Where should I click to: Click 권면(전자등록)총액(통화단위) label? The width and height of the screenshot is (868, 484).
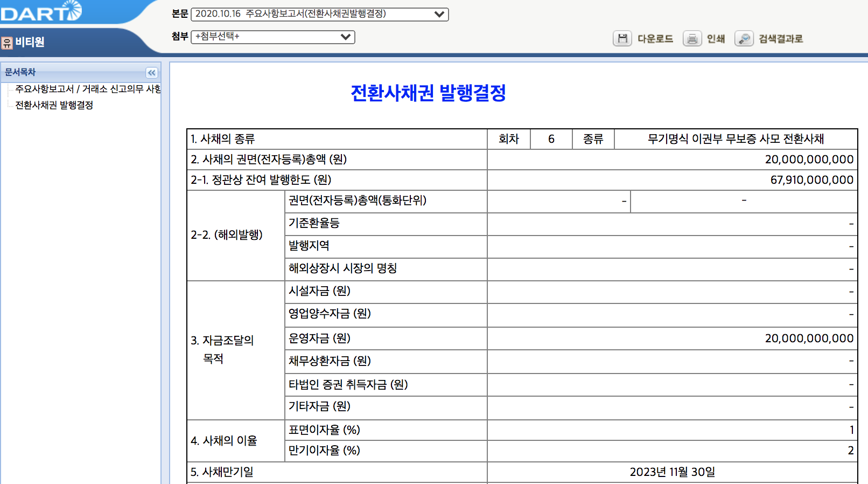358,200
